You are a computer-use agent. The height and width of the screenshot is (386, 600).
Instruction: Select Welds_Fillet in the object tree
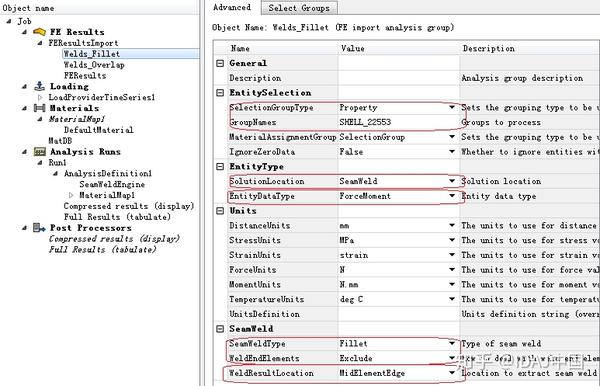click(x=92, y=54)
